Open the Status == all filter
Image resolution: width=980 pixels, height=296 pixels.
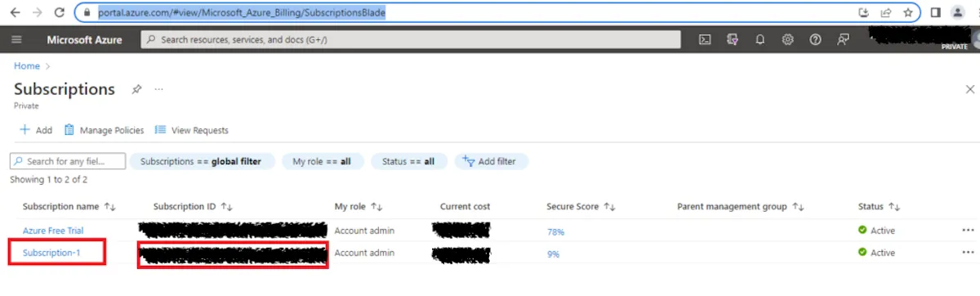click(x=408, y=161)
